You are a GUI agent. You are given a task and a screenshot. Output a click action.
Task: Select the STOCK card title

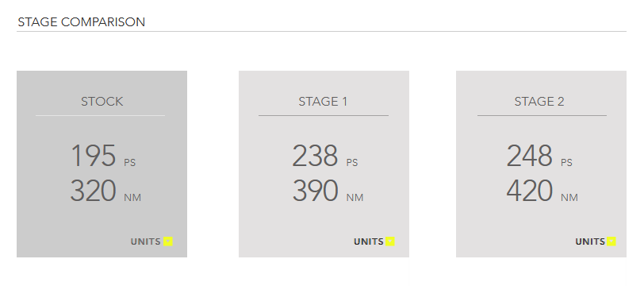click(102, 102)
